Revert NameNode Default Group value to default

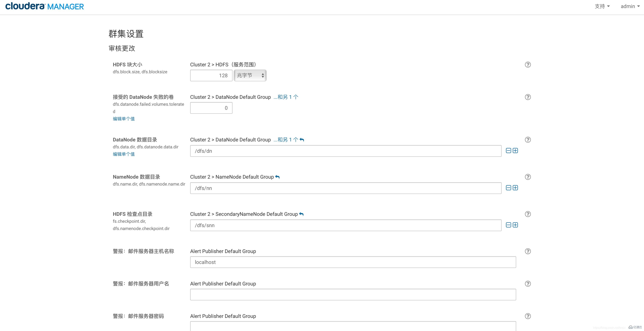click(x=277, y=177)
